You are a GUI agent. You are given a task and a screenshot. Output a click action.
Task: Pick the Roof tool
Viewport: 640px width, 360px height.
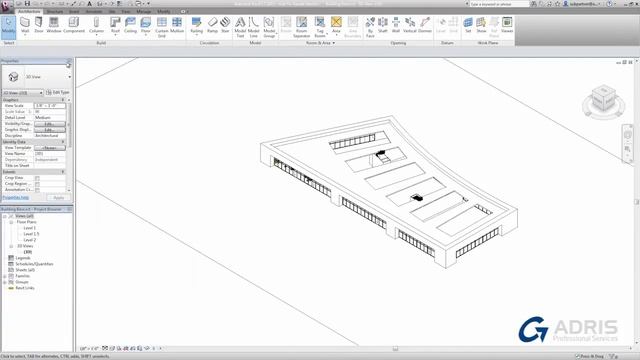(x=116, y=25)
